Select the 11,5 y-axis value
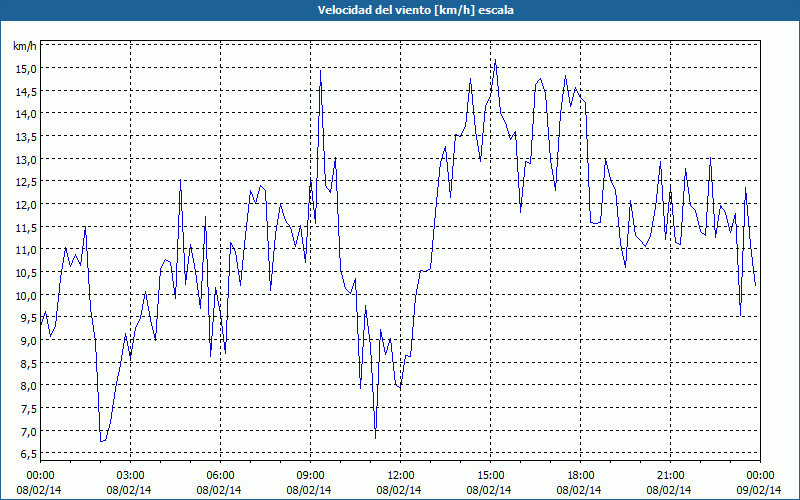The height and width of the screenshot is (500, 800). coord(26,228)
